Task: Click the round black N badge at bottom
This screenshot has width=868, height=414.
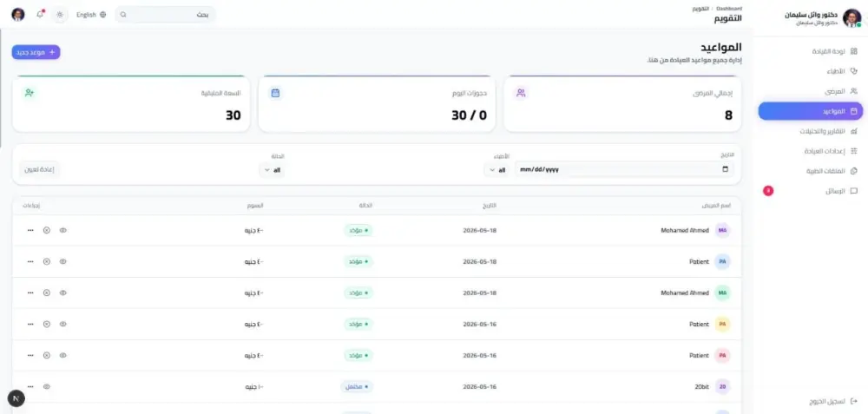Action: pyautogui.click(x=16, y=398)
